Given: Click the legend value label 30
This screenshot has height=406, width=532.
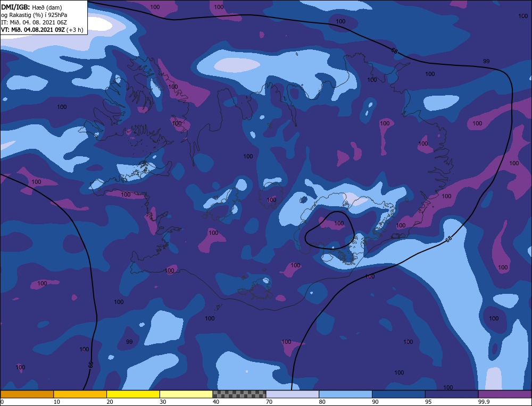Looking at the screenshot, I should pos(162,402).
